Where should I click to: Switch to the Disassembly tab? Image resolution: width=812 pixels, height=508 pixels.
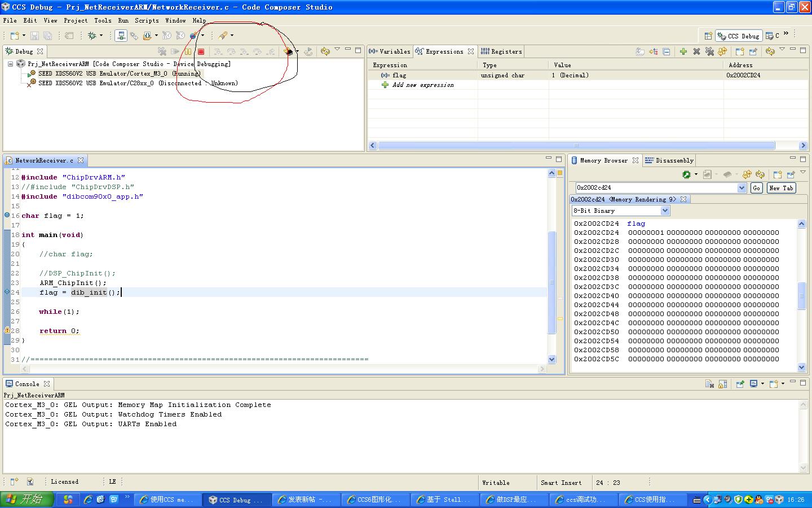tap(669, 160)
